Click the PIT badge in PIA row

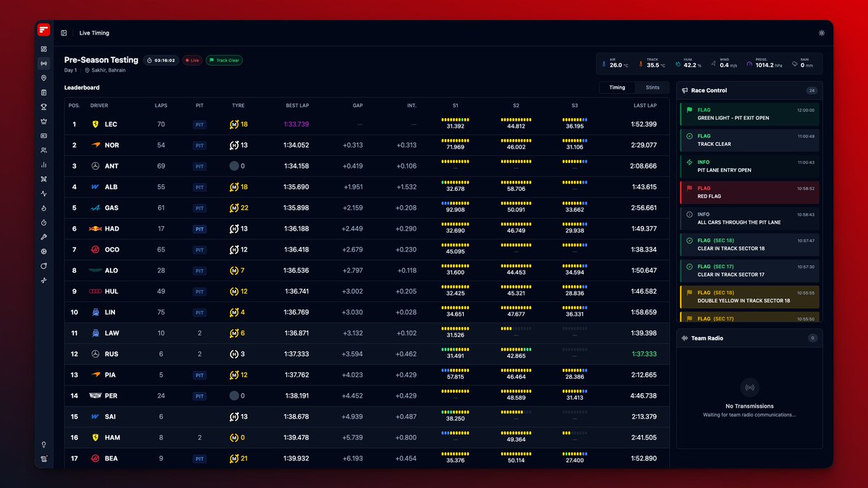[x=200, y=375]
